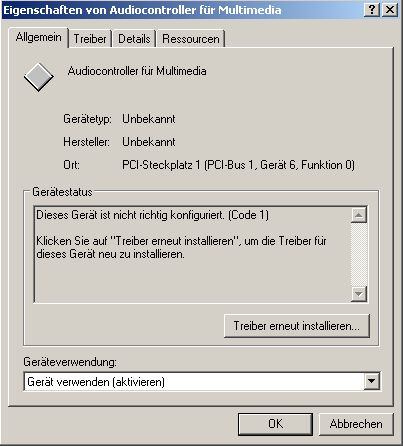Switch to the Treiber tab
The height and width of the screenshot is (446, 403).
click(x=90, y=39)
